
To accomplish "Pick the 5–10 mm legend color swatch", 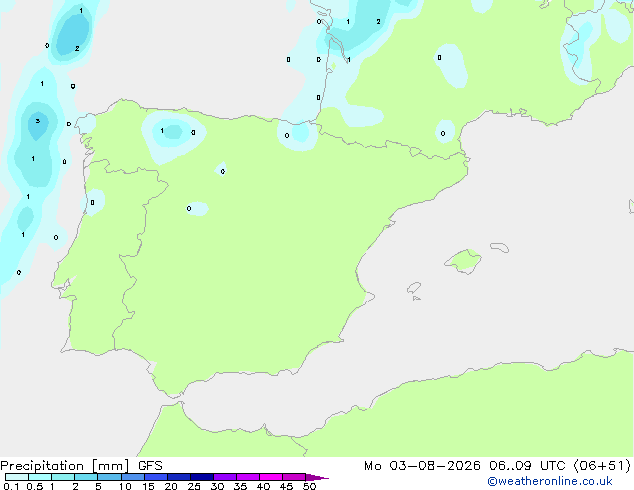I will 109,477.
